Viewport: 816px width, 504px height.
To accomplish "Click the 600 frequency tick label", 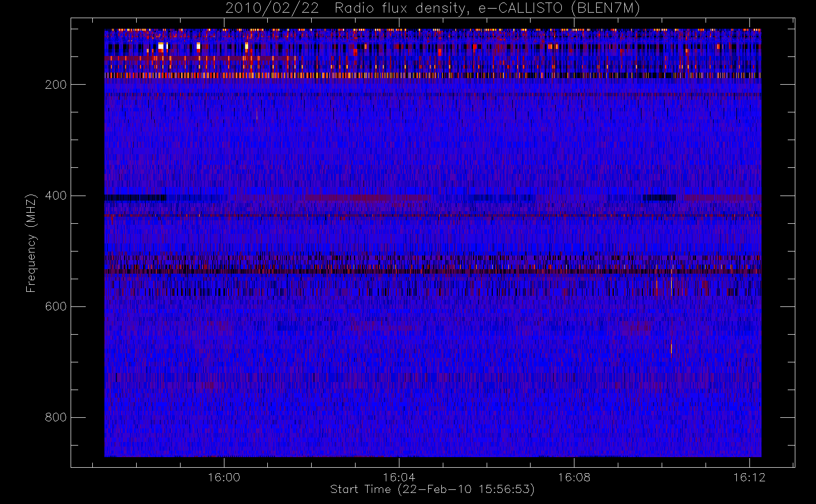I will click(x=56, y=306).
